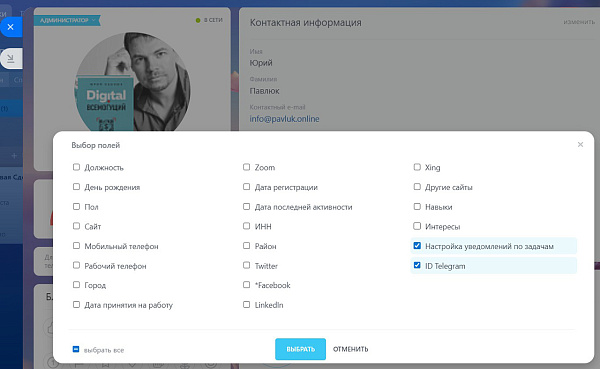Open the info@pavluk.online email link
Image resolution: width=600 pixels, height=369 pixels.
coord(284,119)
